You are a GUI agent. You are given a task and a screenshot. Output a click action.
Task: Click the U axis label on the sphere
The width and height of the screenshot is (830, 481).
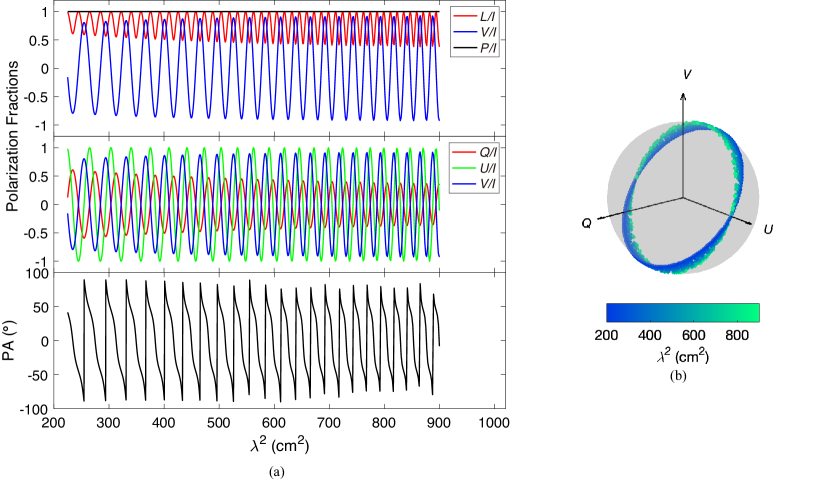pos(768,229)
